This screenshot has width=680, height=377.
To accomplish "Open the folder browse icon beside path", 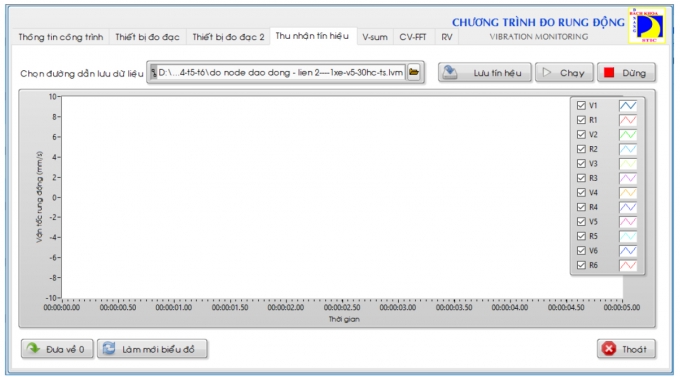I will pos(414,72).
